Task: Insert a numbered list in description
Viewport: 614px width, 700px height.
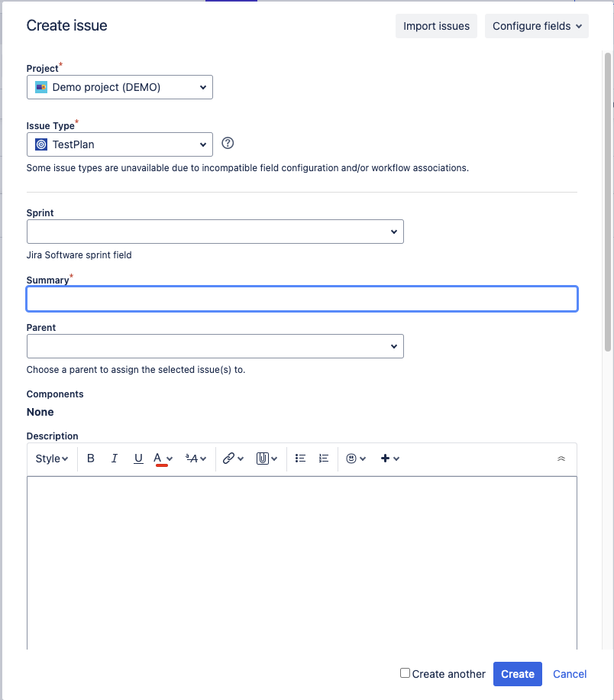Action: (324, 459)
